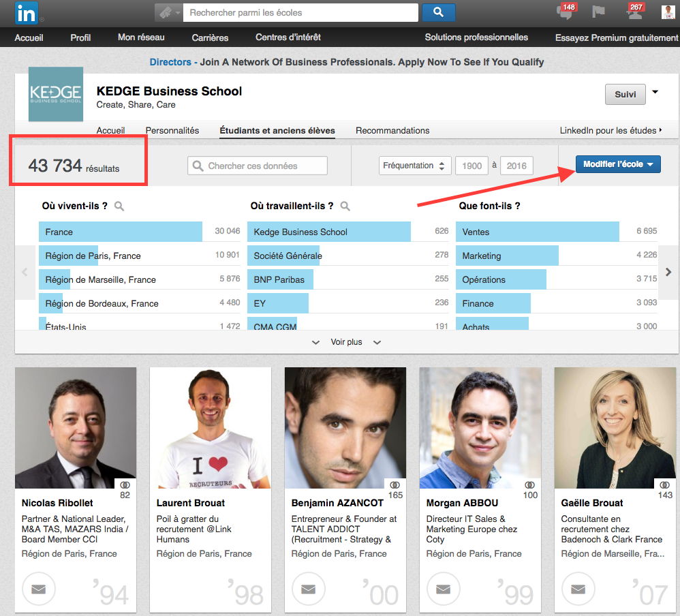This screenshot has width=680, height=616.
Task: Open the Fréquentation dropdown selector
Action: pos(414,166)
